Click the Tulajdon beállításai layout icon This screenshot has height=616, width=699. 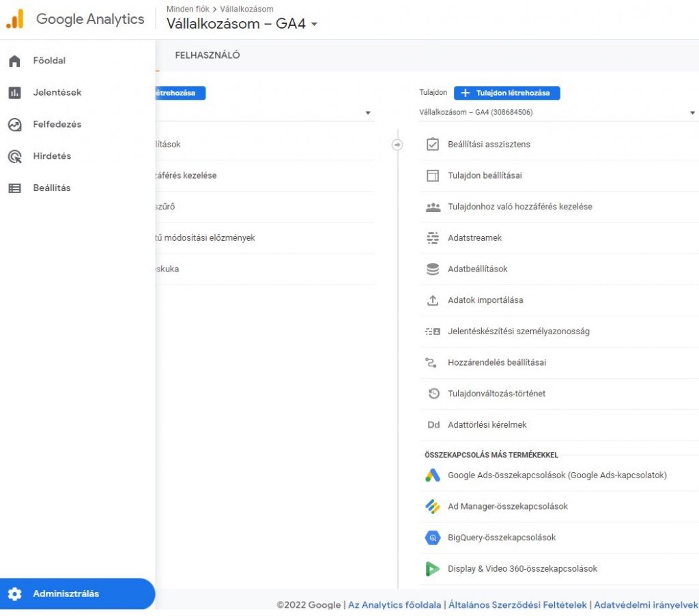click(432, 175)
